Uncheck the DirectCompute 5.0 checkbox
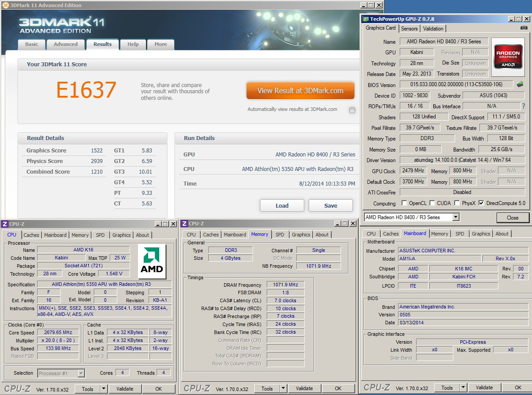 (x=481, y=203)
